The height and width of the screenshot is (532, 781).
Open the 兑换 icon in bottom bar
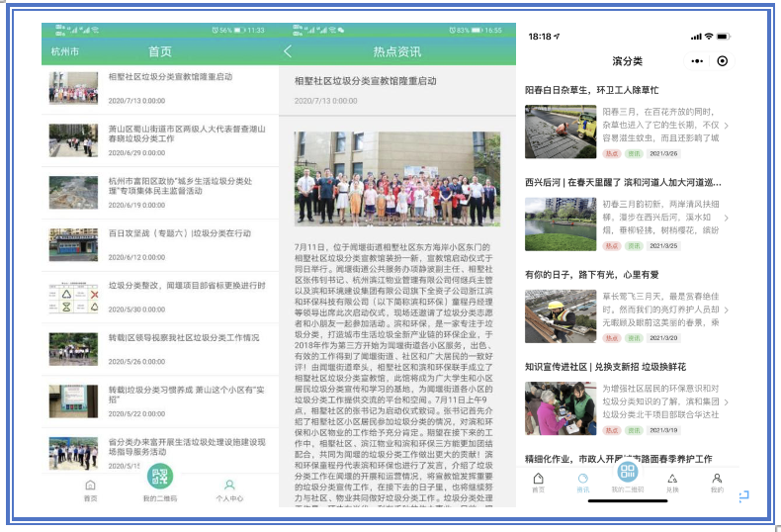pos(672,481)
